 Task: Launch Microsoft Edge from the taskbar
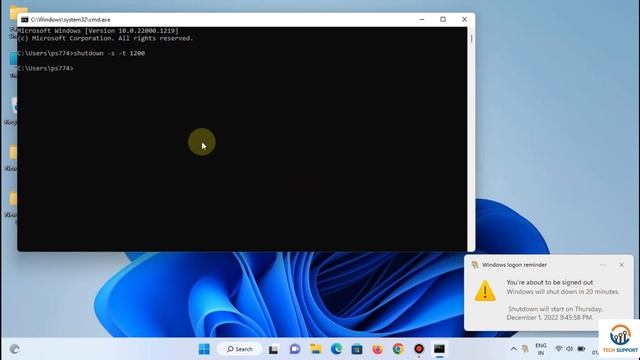tap(336, 349)
